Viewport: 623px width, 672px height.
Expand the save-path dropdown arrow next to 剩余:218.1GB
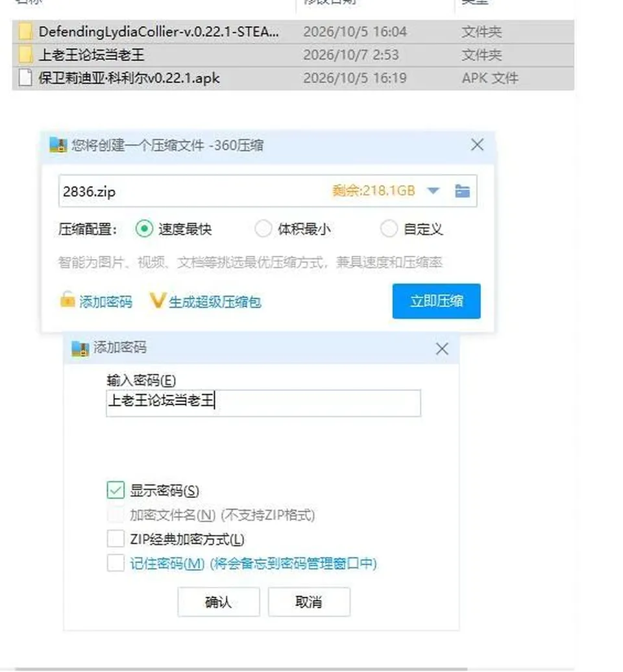coord(434,191)
